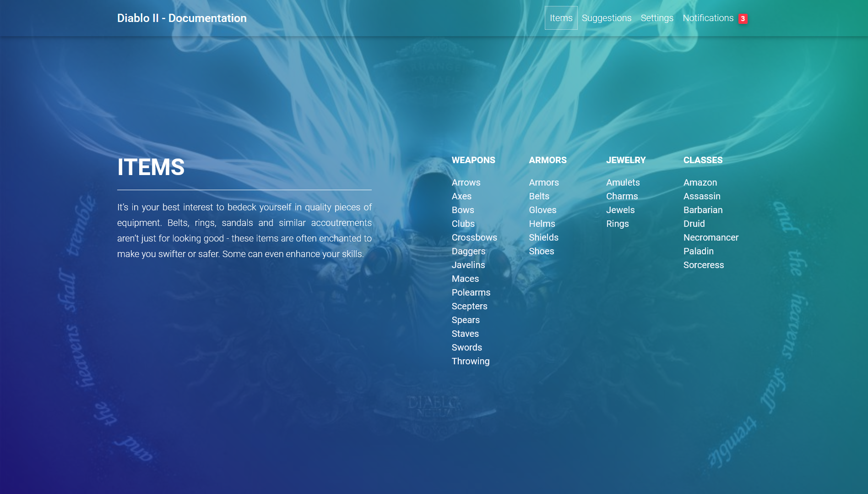Click the CLASSES column heading
868x494 pixels.
[x=703, y=160]
